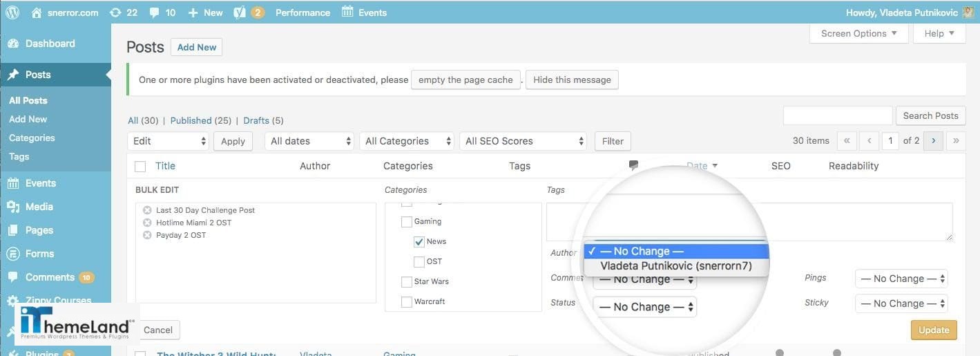980x356 pixels.
Task: Click empty the page cache button
Action: [x=465, y=79]
